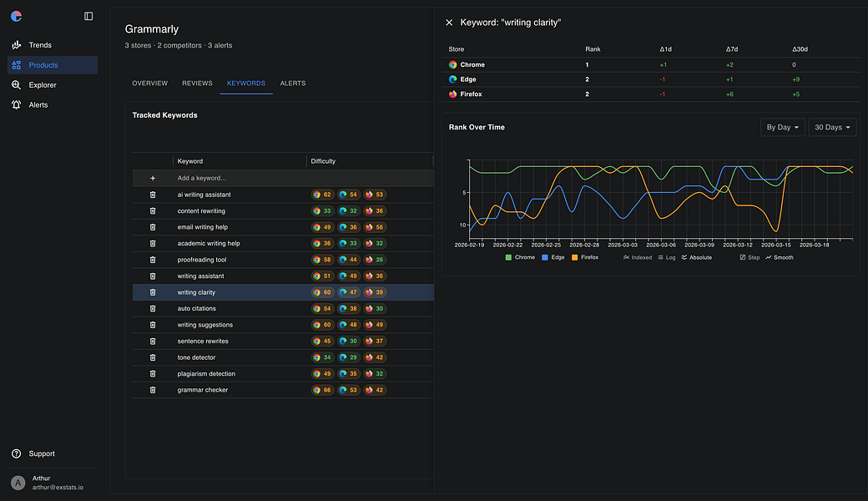Open the 'By Day' grouping dropdown
Viewport: 868px width, 501px height.
tap(782, 127)
